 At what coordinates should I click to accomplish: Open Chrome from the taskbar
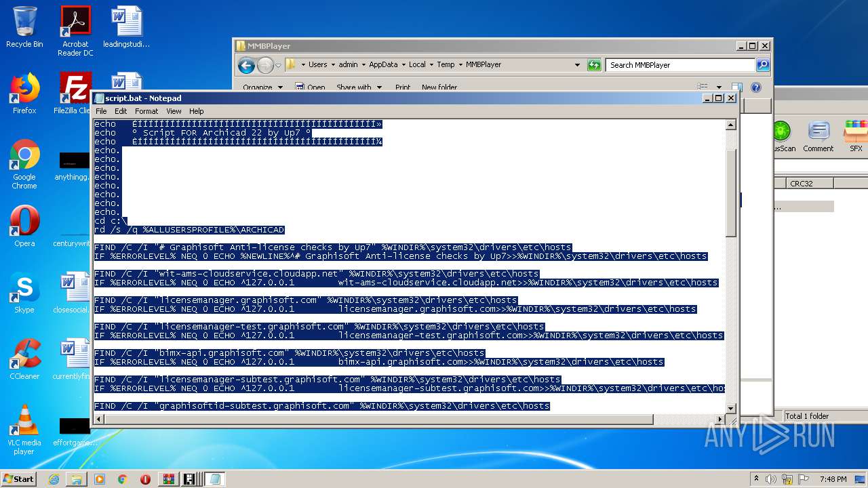123,479
